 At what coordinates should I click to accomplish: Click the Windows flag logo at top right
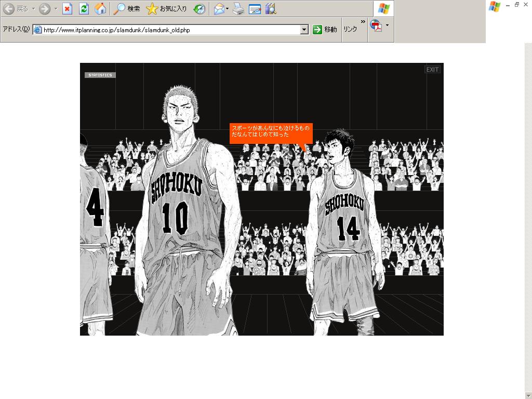coord(495,6)
